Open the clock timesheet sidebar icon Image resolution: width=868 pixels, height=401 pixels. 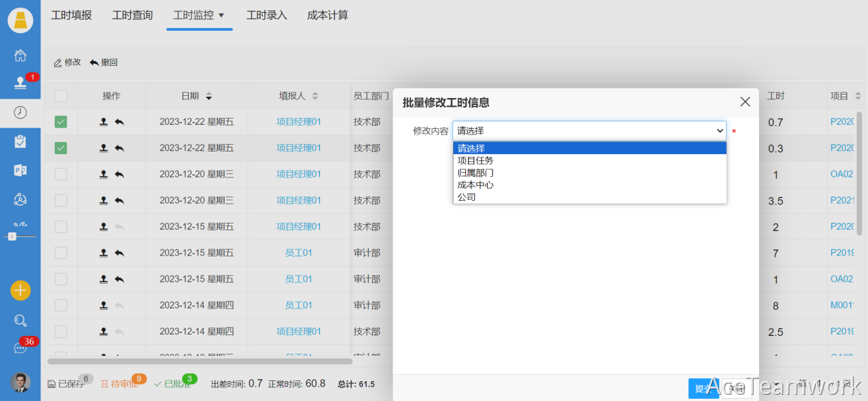coord(21,112)
